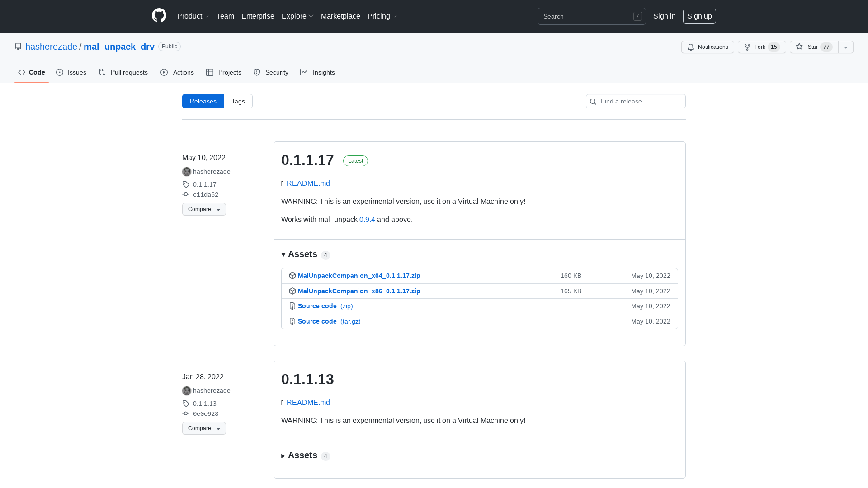Viewport: 868px width, 488px height.
Task: Focus the header Search field
Action: [591, 16]
